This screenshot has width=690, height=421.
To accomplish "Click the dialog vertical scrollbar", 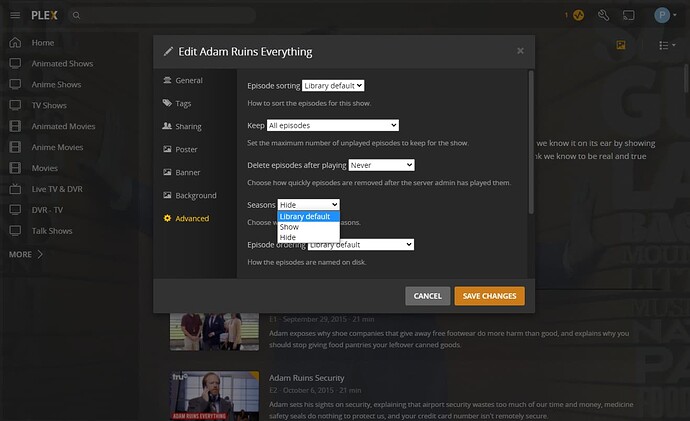I will (x=531, y=142).
